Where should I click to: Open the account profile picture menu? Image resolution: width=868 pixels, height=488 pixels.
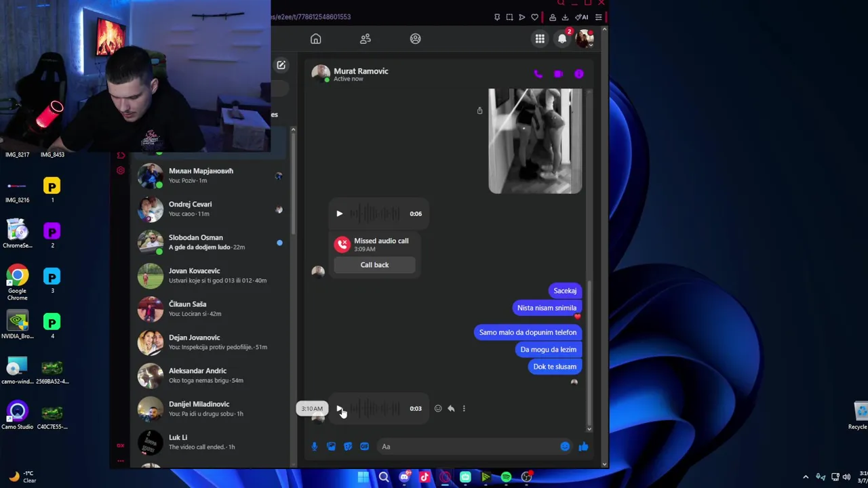(585, 39)
